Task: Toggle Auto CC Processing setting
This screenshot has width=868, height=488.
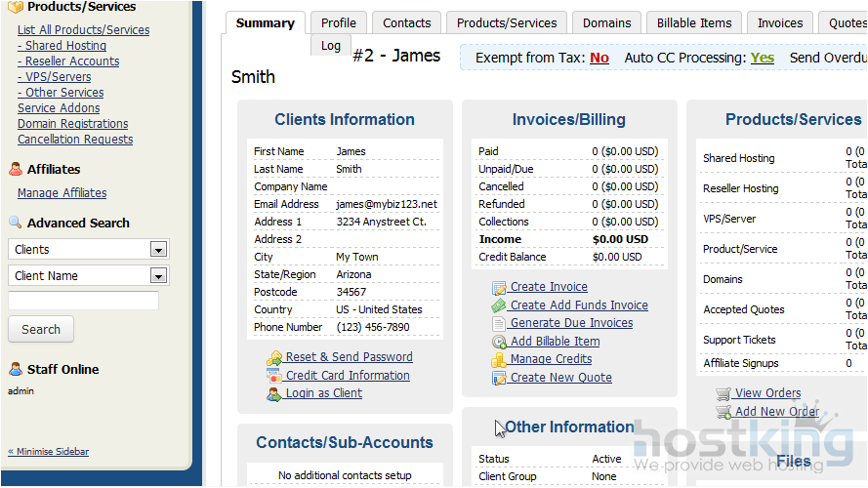Action: click(x=762, y=58)
